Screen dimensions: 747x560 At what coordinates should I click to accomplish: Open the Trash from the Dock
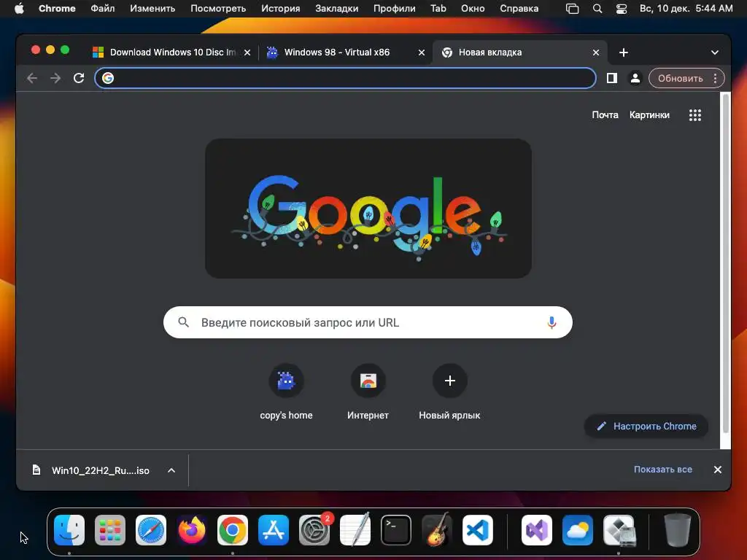pyautogui.click(x=678, y=530)
